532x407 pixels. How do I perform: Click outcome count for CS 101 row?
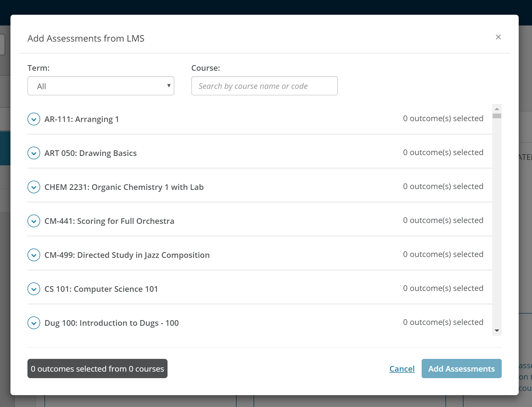(443, 288)
